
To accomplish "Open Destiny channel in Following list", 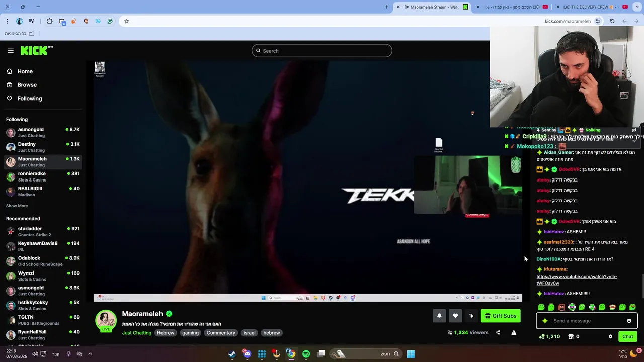I will [43, 147].
